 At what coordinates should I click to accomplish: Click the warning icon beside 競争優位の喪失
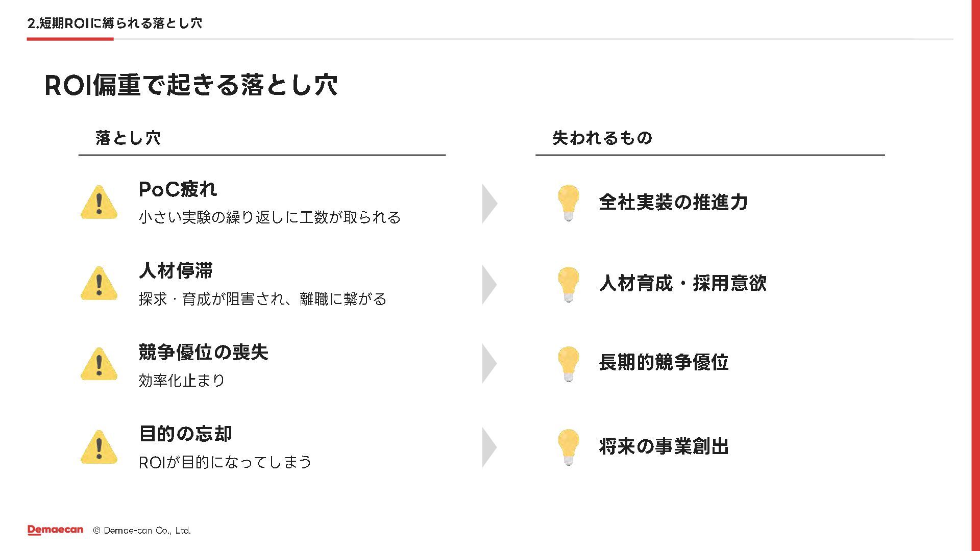coord(99,365)
